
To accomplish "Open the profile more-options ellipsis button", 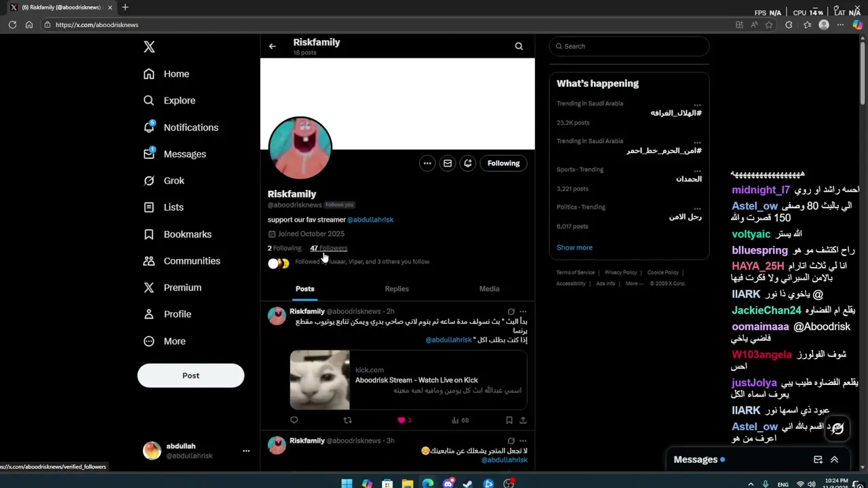I will coord(427,163).
